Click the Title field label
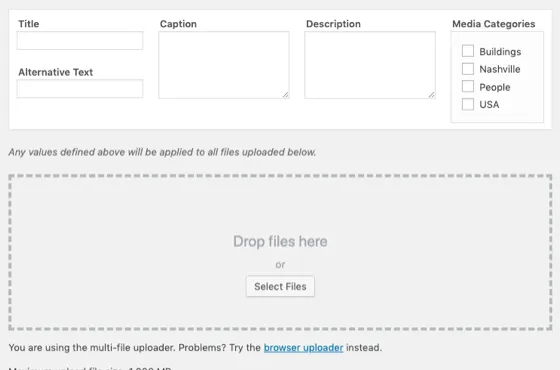The height and width of the screenshot is (370, 560). [29, 24]
